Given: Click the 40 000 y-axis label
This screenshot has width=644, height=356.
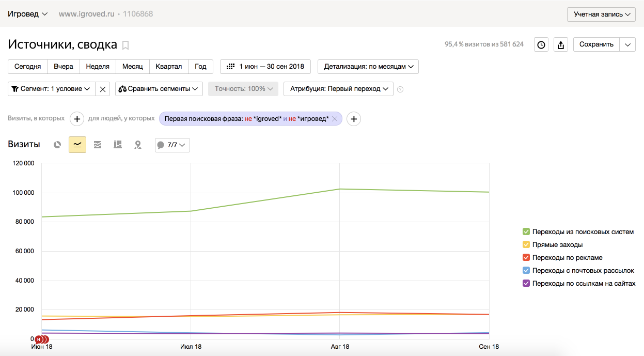Looking at the screenshot, I should coord(24,281).
